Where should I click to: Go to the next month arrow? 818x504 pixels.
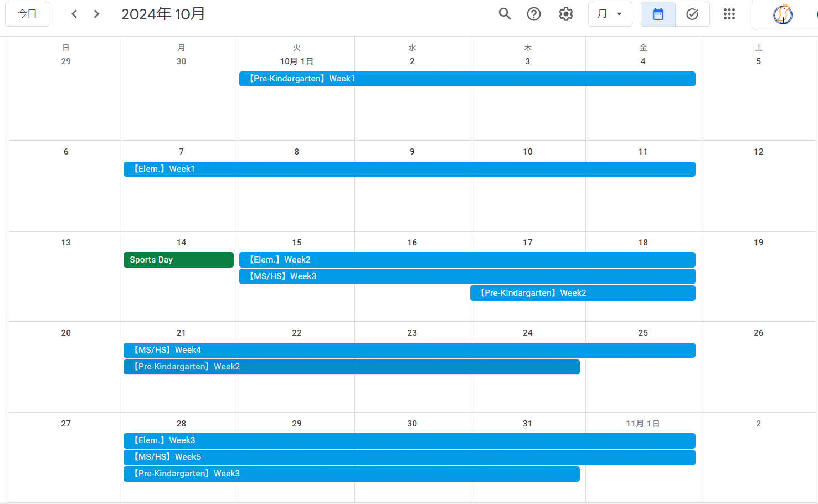(96, 14)
